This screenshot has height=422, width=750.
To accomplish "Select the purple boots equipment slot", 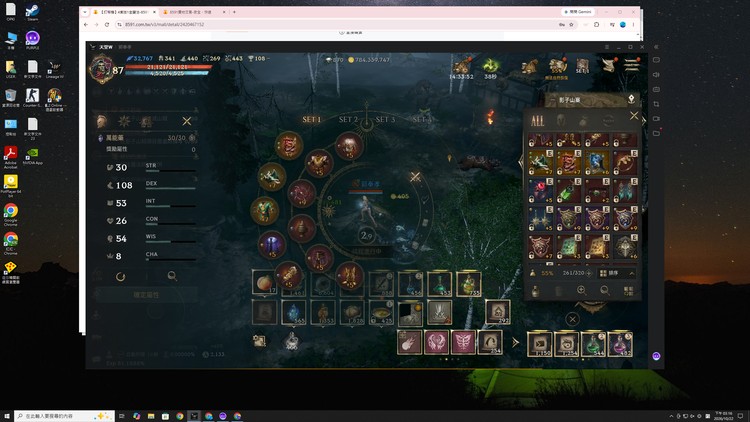I will point(271,244).
